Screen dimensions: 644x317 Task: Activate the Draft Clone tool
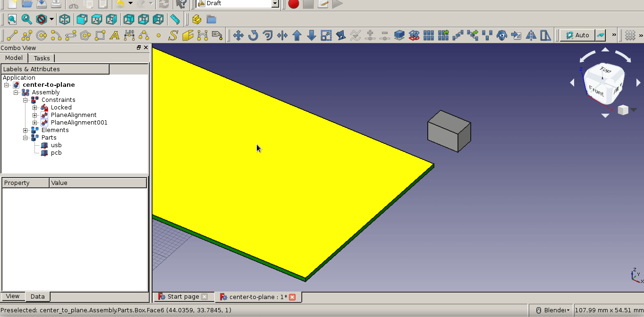[x=501, y=35]
